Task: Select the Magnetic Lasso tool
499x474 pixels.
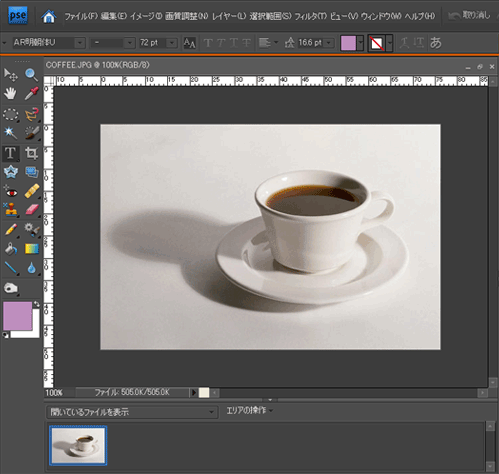Action: 31,115
